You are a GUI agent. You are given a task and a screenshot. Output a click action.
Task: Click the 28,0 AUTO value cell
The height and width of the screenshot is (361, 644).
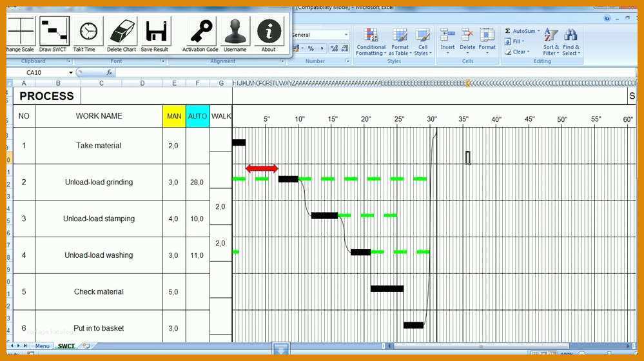(x=197, y=182)
